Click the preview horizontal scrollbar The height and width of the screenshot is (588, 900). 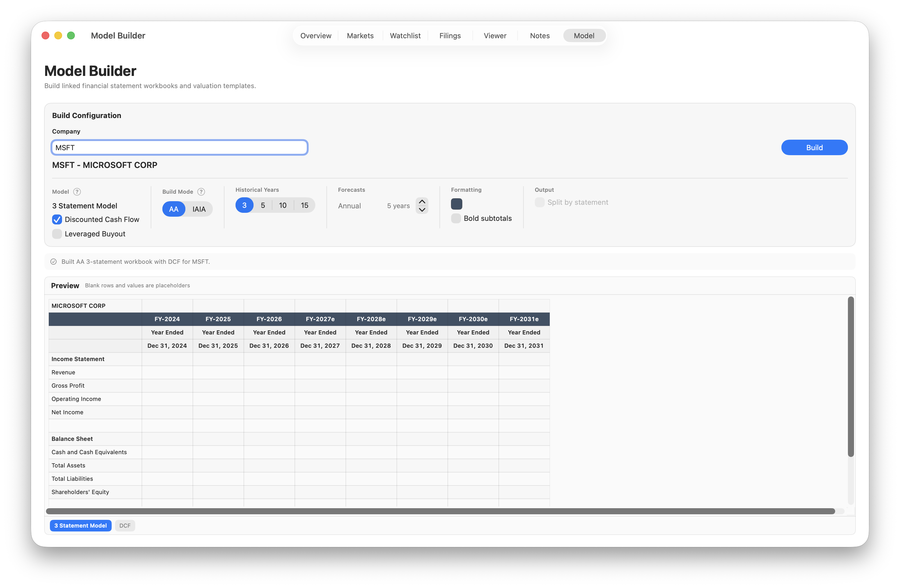(x=441, y=511)
